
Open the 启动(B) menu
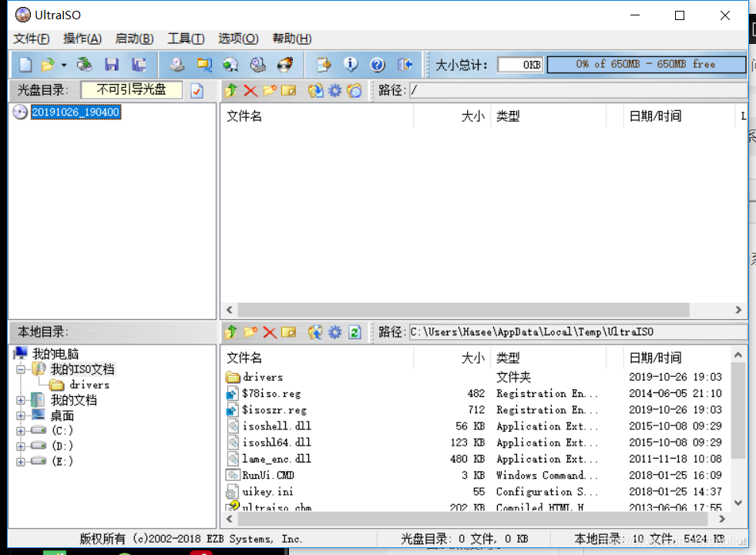[x=135, y=39]
